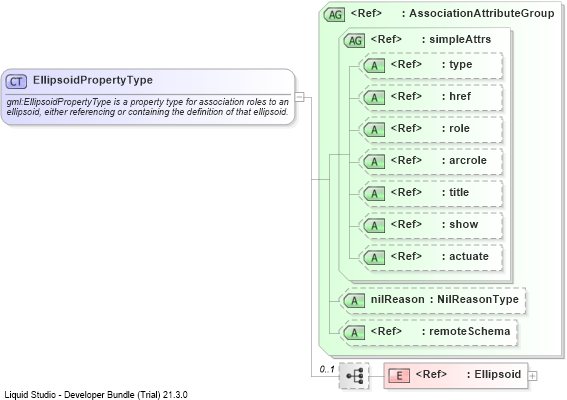This screenshot has width=567, height=400.
Task: Select the ': title' attribute label
Action: 455,192
